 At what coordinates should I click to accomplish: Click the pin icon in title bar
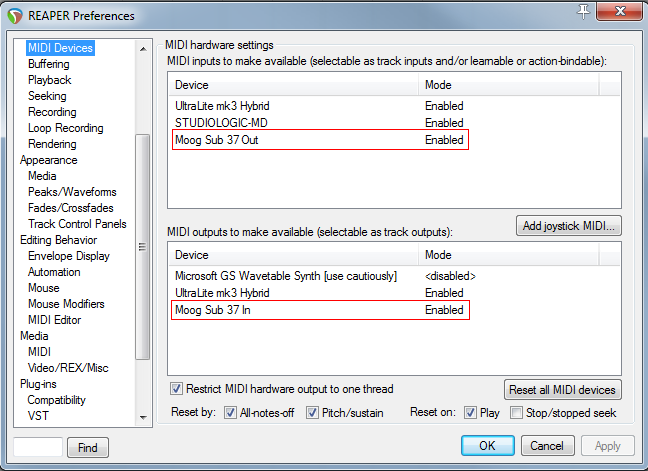[583, 12]
